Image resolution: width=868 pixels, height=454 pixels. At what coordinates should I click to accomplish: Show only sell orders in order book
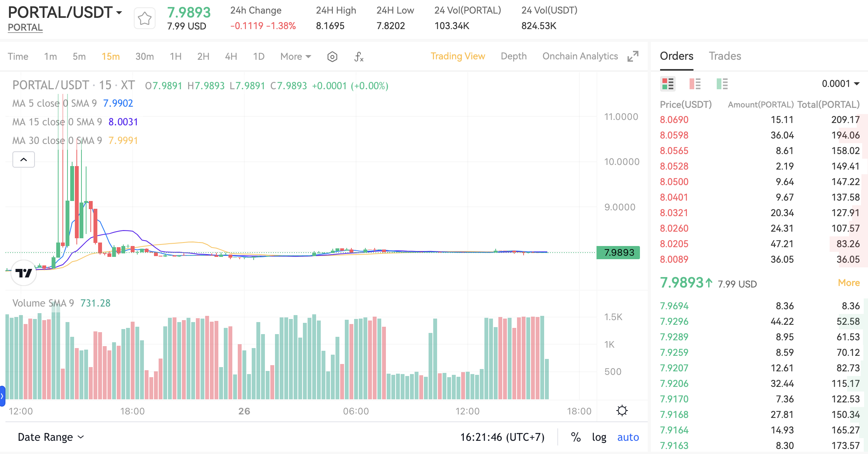[x=695, y=84]
